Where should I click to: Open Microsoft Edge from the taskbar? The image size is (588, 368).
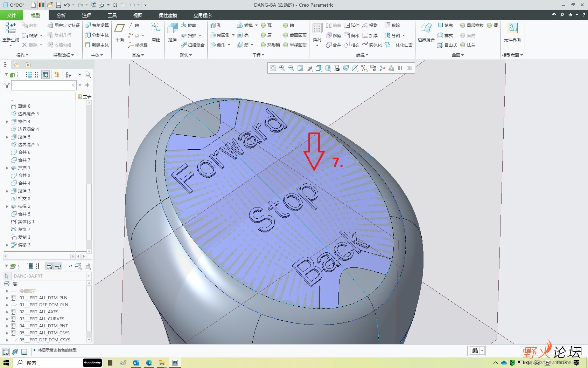point(149,363)
